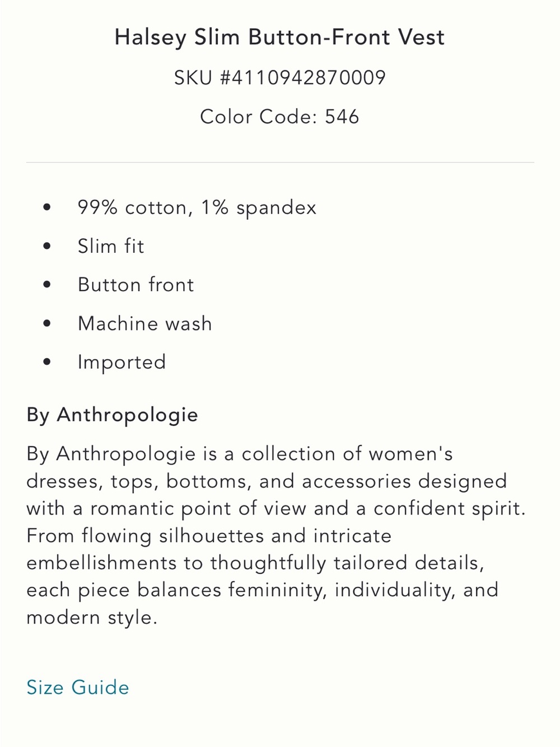560x747 pixels.
Task: Click the Machine wash bullet item
Action: point(144,323)
